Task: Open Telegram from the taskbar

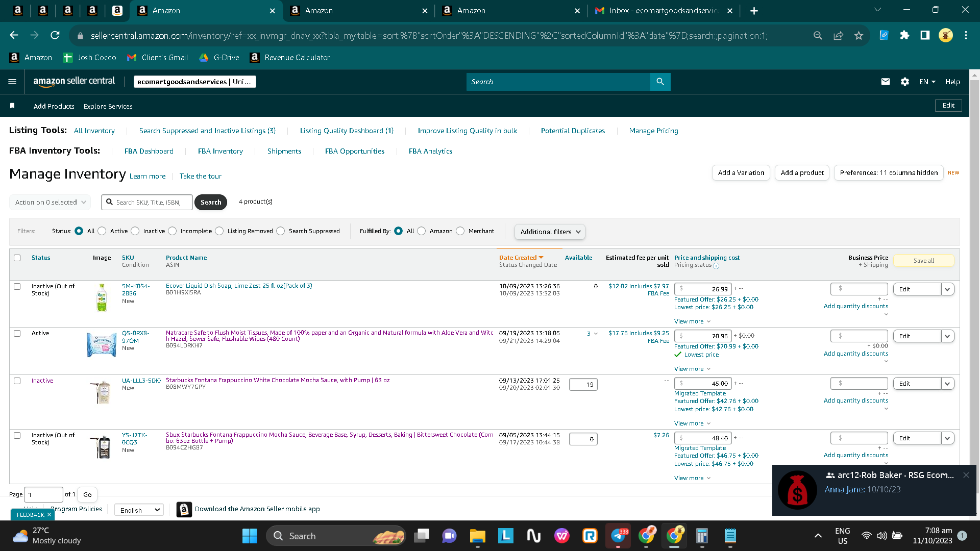Action: (618, 536)
